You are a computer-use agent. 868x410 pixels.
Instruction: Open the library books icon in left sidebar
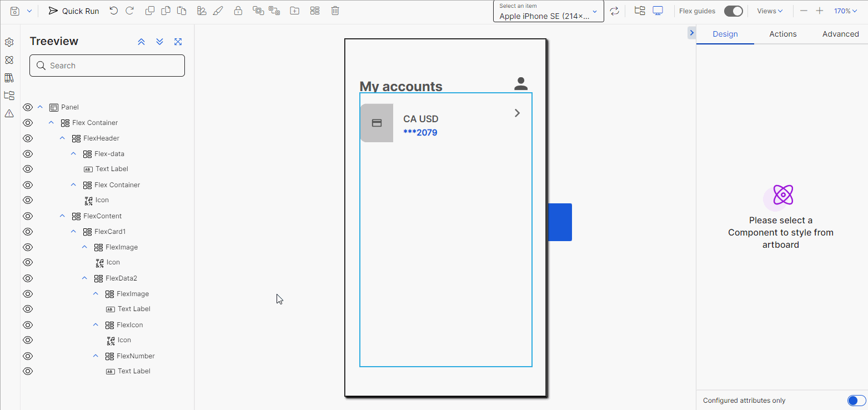coord(9,77)
